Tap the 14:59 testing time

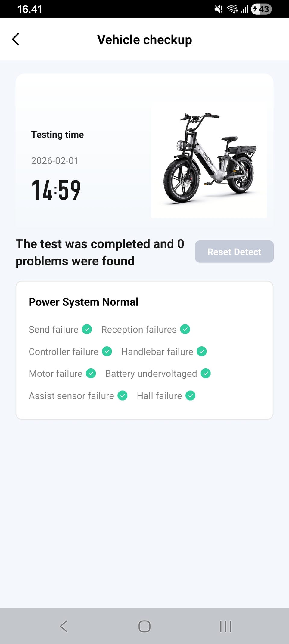coord(56,190)
